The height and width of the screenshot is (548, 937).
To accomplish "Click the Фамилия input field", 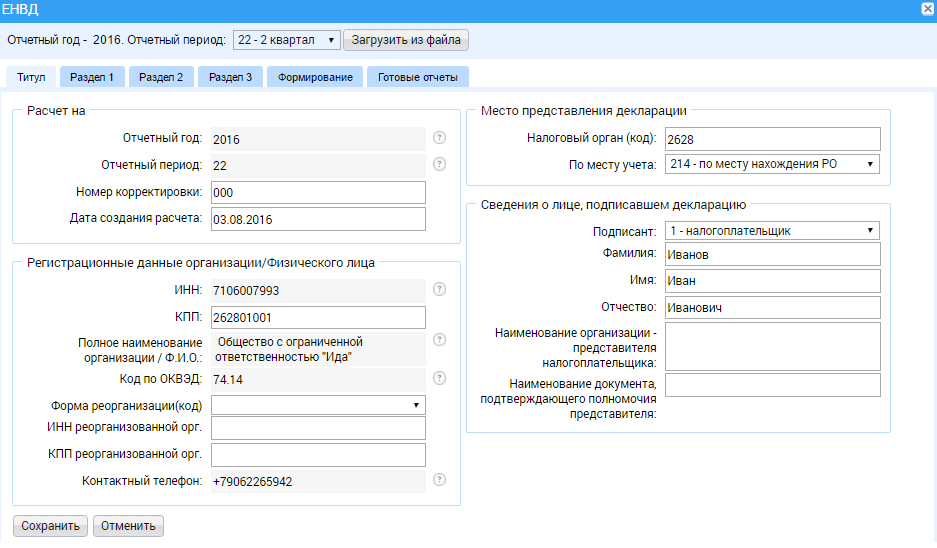I will [773, 254].
